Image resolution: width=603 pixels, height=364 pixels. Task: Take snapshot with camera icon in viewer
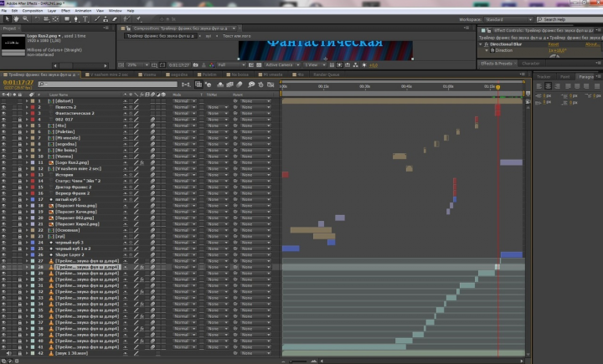click(196, 65)
